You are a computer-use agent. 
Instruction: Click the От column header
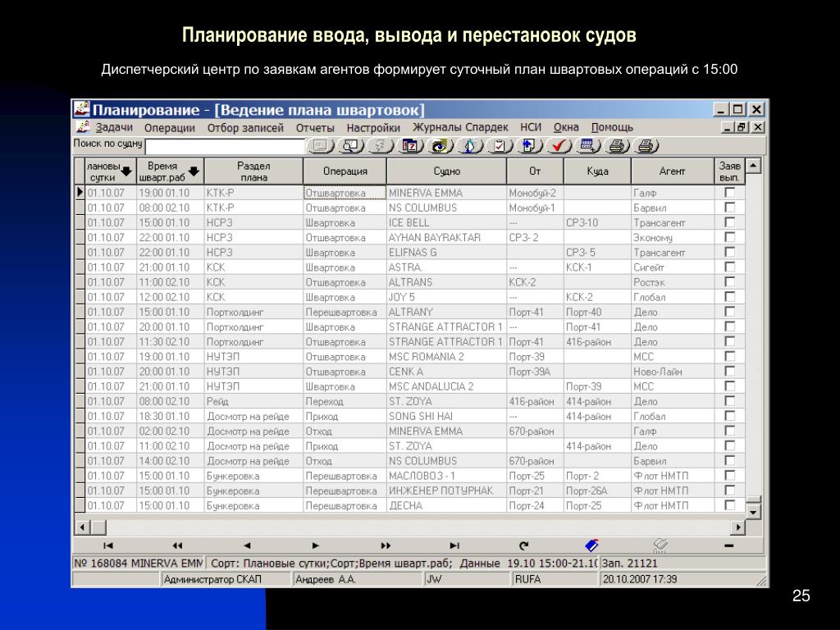(x=535, y=171)
